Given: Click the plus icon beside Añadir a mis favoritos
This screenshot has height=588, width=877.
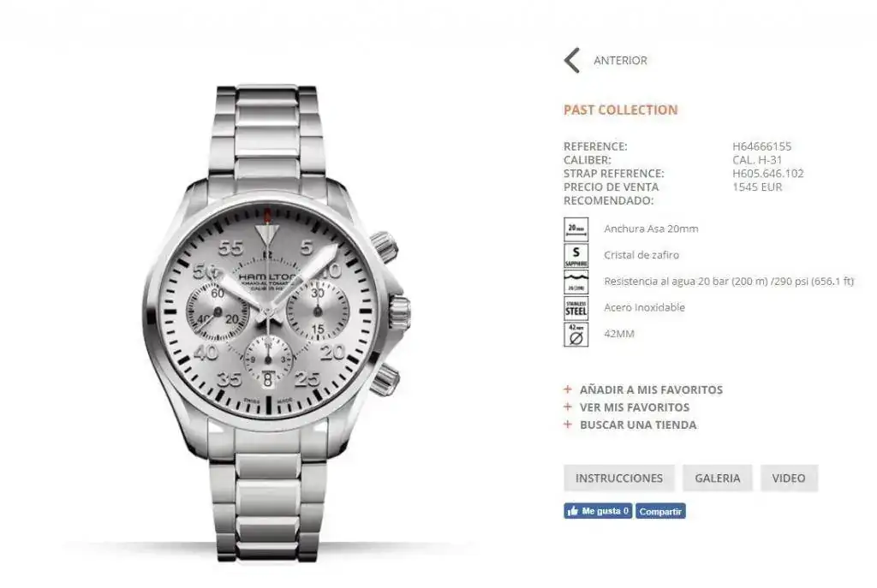Looking at the screenshot, I should click(568, 389).
